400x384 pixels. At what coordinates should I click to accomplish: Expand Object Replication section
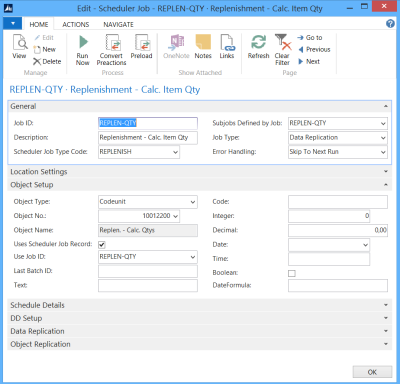tap(386, 344)
